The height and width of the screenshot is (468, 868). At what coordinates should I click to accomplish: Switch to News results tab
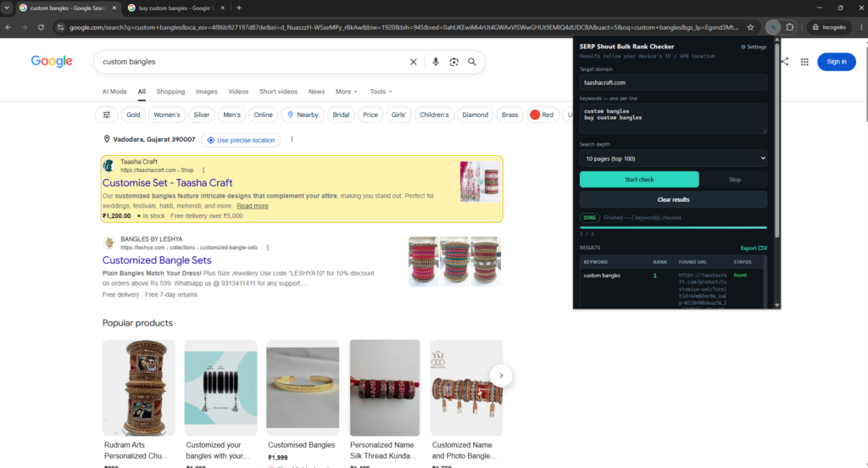point(317,92)
